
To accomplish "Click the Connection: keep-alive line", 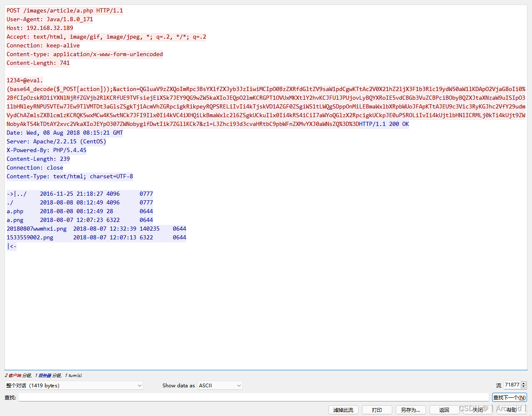I will (43, 46).
